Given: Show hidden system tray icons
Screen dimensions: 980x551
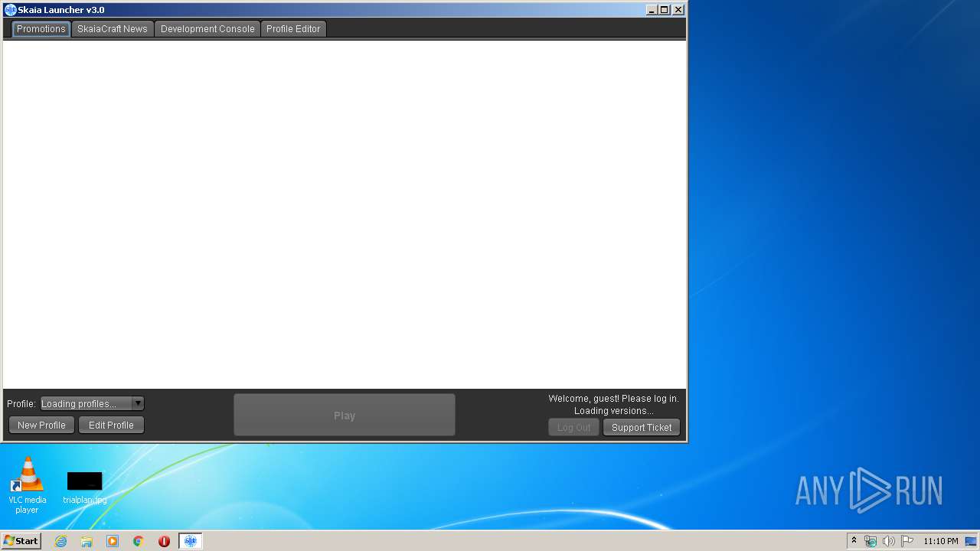Looking at the screenshot, I should [854, 541].
